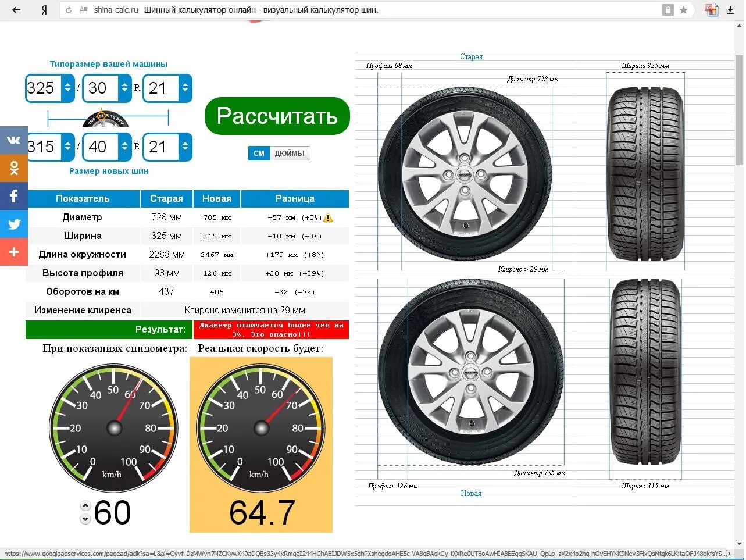Reload the page with the refresh icon

[69, 10]
